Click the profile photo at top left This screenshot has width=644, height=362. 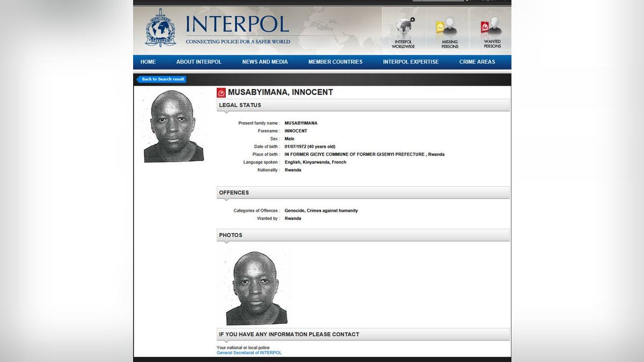[173, 127]
